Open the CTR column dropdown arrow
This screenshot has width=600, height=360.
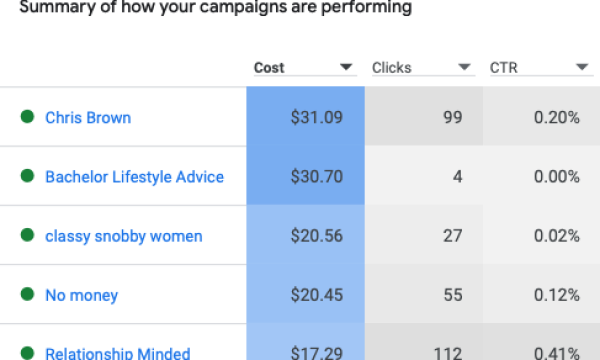click(x=582, y=67)
